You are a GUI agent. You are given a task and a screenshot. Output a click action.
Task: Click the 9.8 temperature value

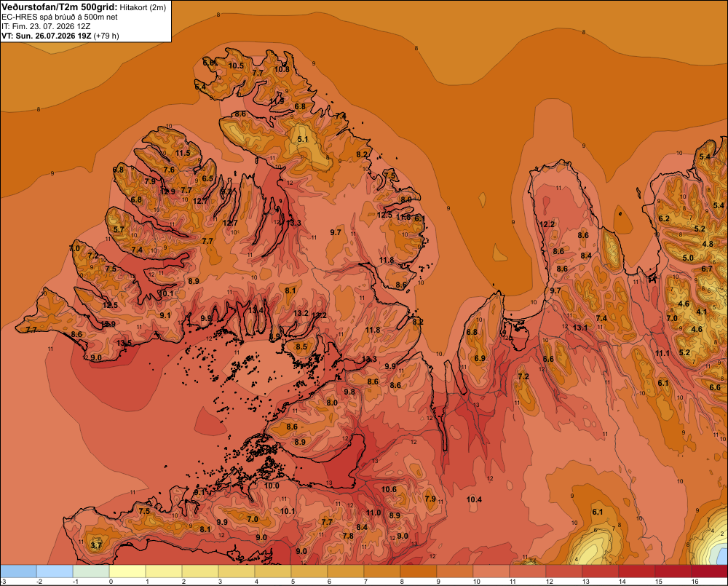pyautogui.click(x=349, y=392)
